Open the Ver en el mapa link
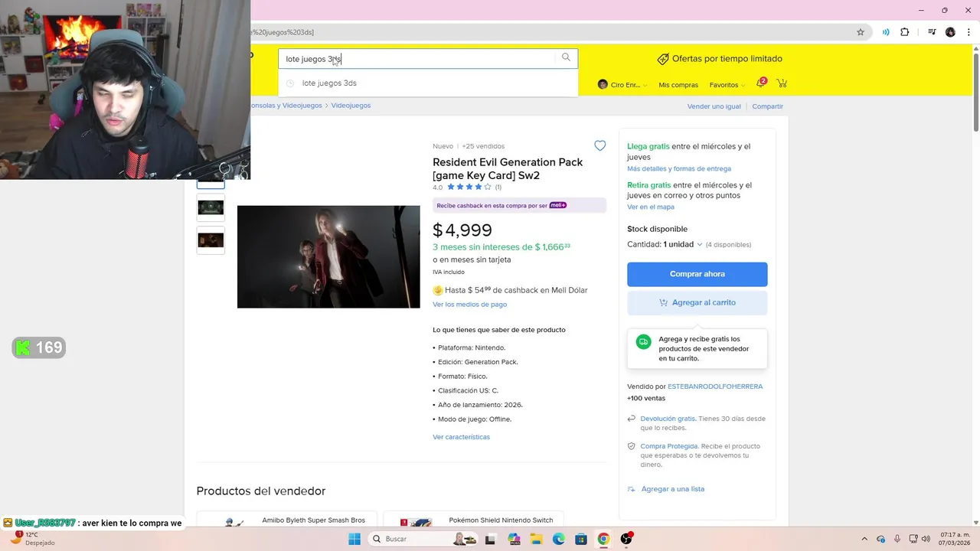The height and width of the screenshot is (551, 980). 651,207
